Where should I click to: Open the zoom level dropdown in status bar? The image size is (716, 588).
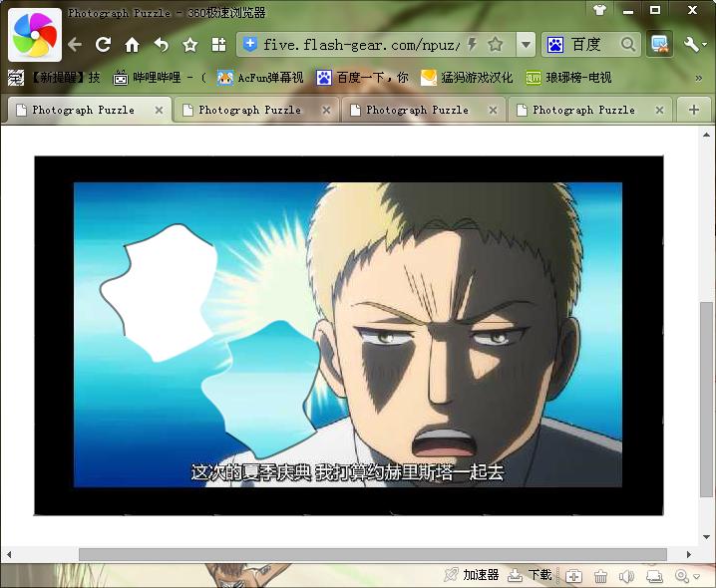(x=686, y=576)
